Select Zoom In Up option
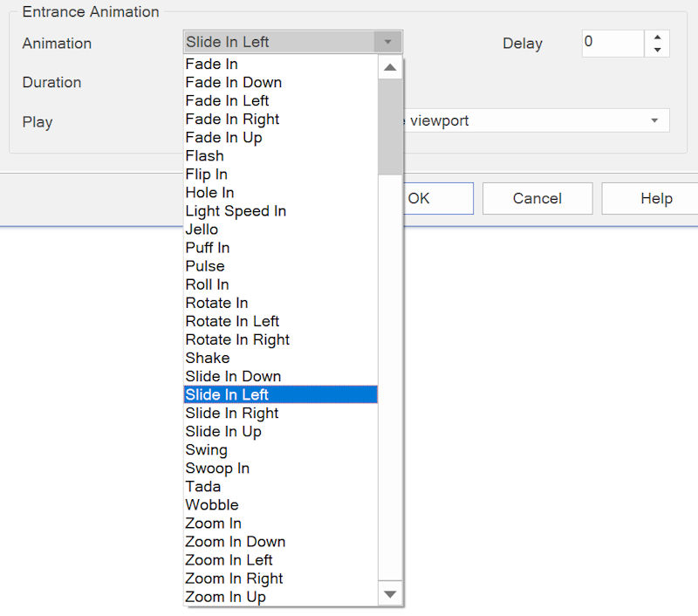 click(x=225, y=597)
